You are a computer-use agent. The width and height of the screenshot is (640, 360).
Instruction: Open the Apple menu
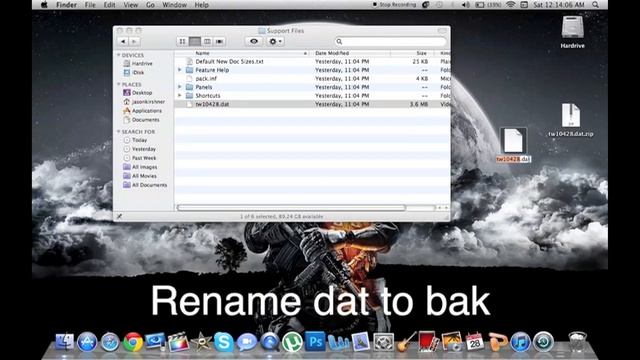[x=44, y=5]
